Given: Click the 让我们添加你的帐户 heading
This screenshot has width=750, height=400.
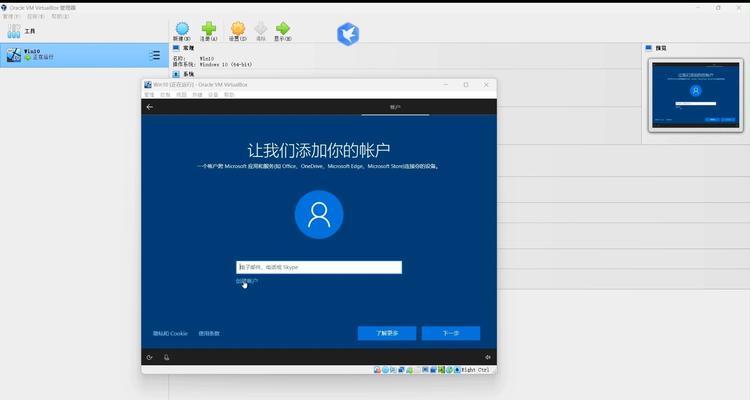Looking at the screenshot, I should click(x=319, y=150).
